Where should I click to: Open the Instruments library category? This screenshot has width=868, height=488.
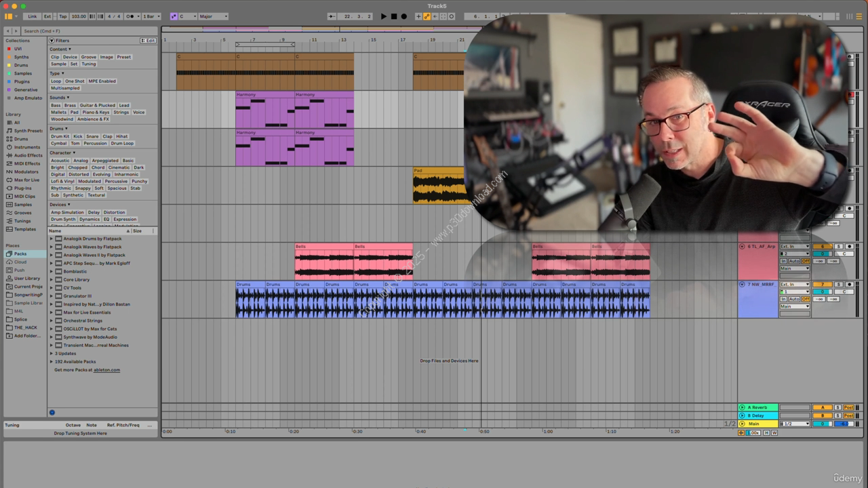coord(26,147)
